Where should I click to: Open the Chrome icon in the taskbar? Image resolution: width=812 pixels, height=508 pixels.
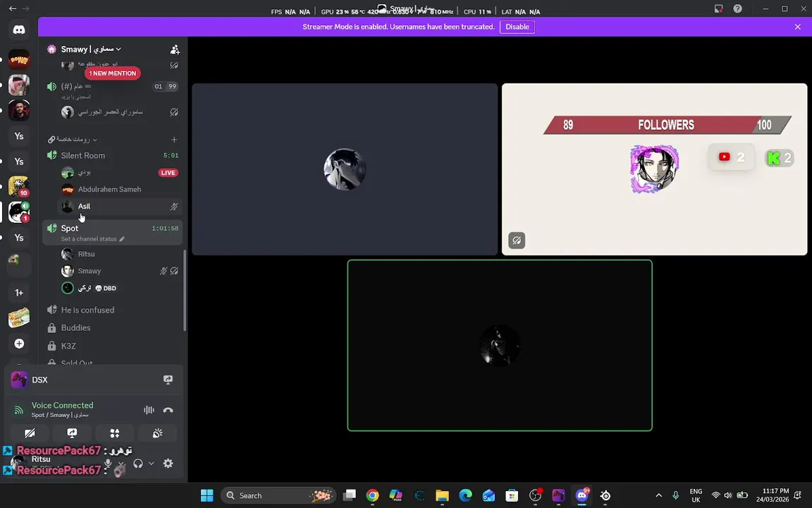[372, 495]
